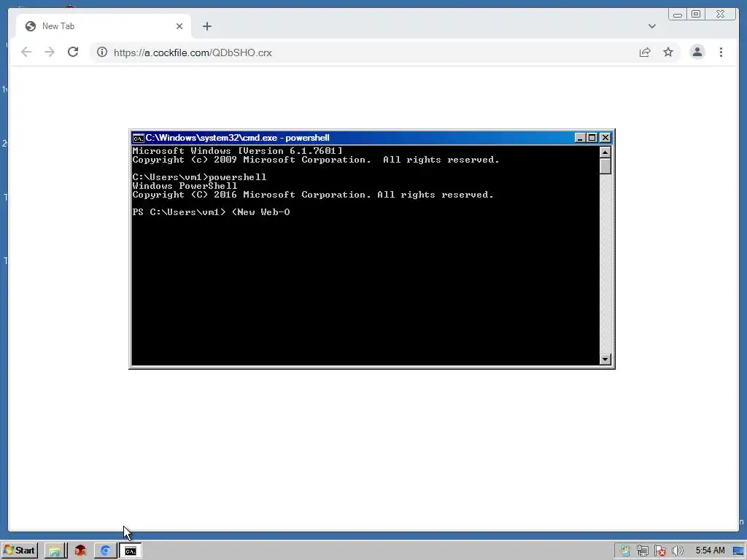Click 'Microsoft Windows [Version 6.1.7601]' line
The image size is (747, 560).
(237, 151)
